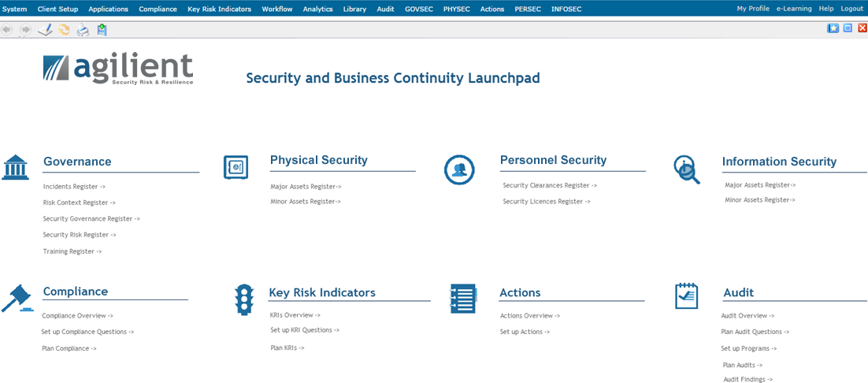Screen dimensions: 868x383
Task: Click the orange refresh arrows icon
Action: pyautogui.click(x=65, y=30)
